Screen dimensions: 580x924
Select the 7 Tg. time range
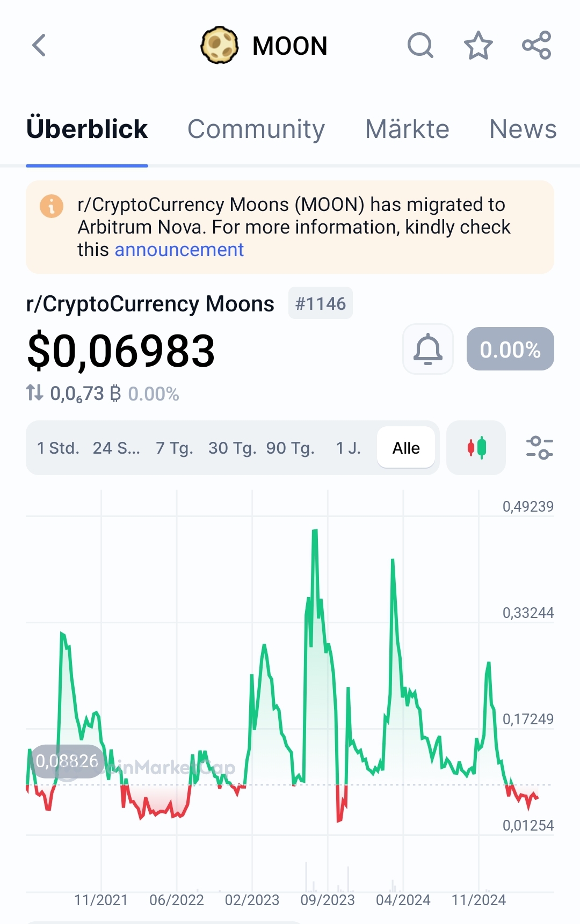(175, 448)
